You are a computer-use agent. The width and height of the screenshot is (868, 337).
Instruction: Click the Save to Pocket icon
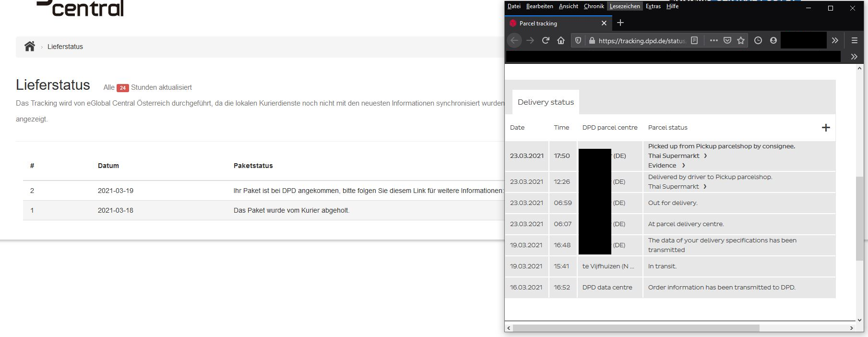click(x=727, y=41)
